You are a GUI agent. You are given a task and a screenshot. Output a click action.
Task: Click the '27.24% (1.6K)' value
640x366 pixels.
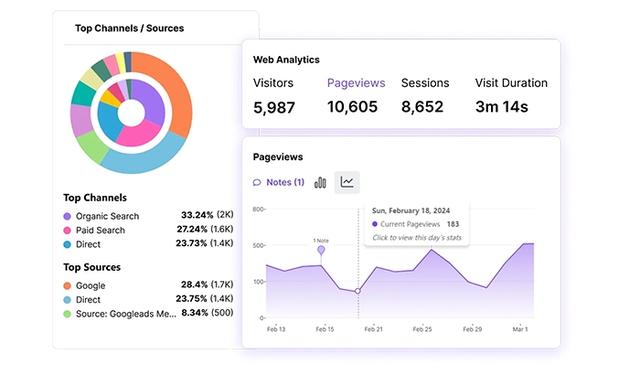point(205,229)
